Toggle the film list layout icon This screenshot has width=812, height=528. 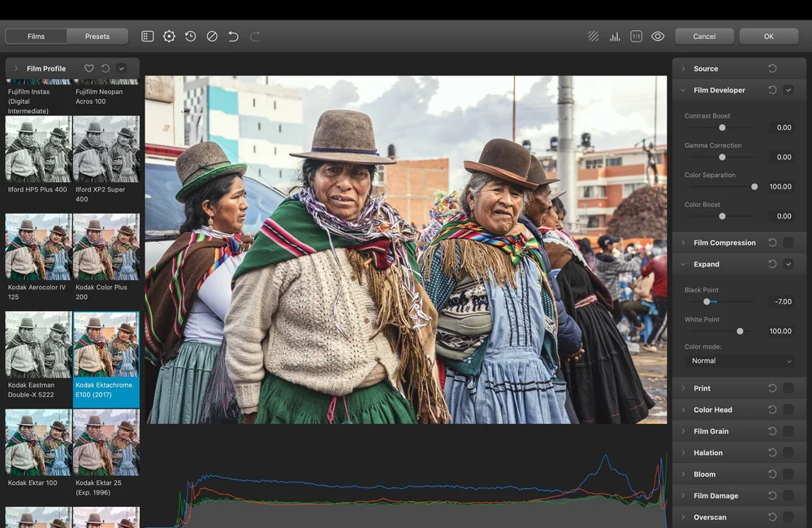[x=148, y=37]
